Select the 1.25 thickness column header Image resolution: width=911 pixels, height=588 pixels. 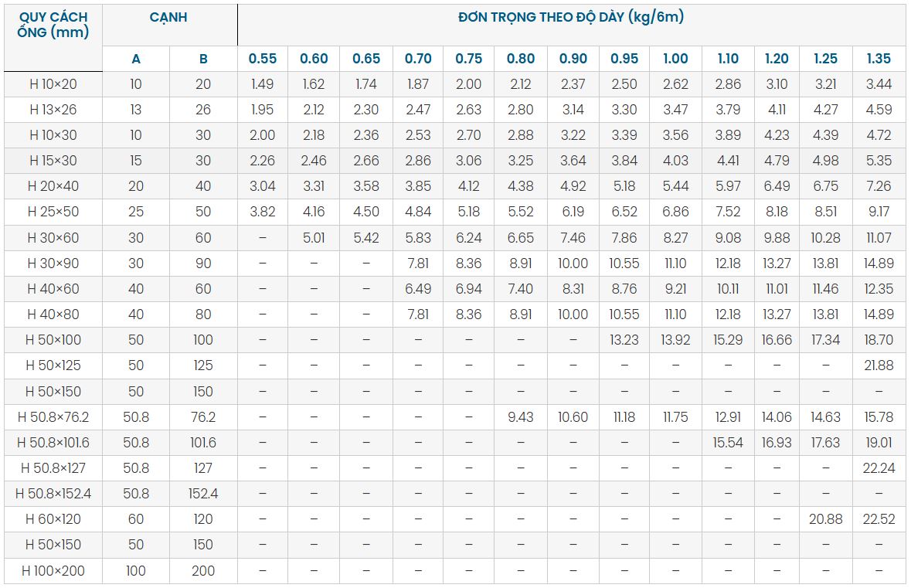point(825,59)
